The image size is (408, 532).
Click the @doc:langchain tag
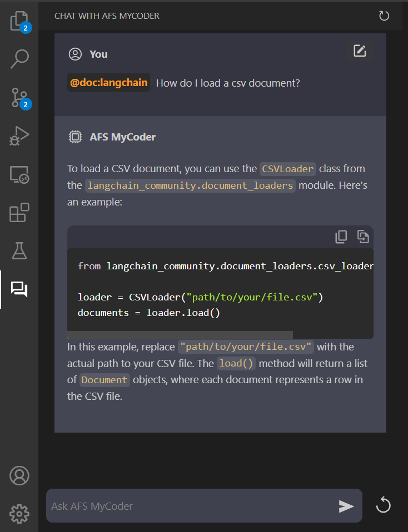(x=109, y=82)
